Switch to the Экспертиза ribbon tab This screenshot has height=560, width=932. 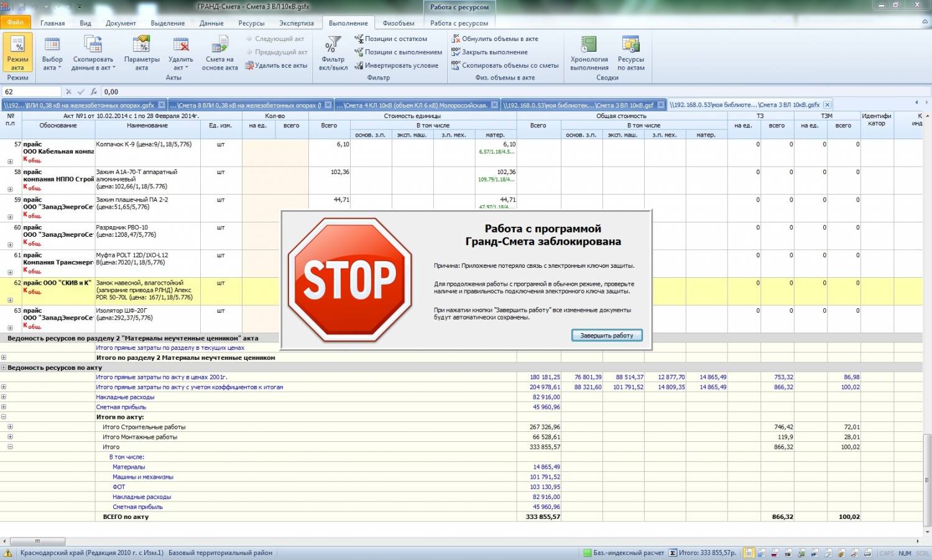click(x=297, y=23)
